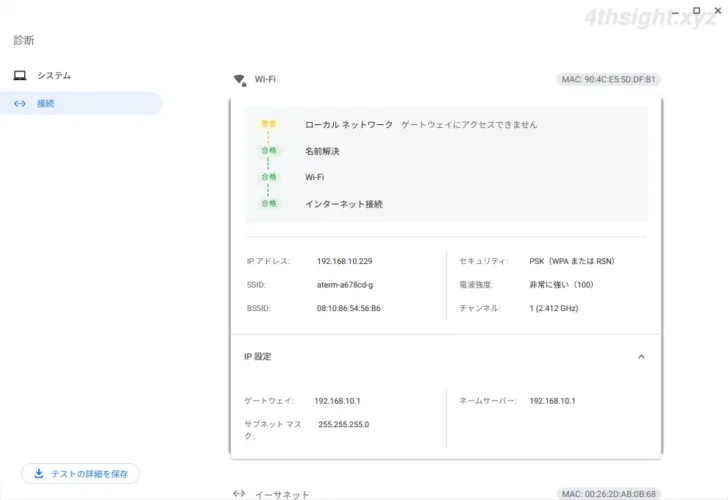Screen dimensions: 728x500
Task: Click the IP 設定 section header
Action: pos(446,357)
